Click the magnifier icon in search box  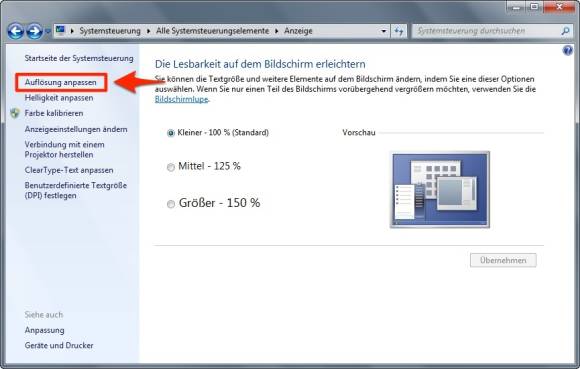[x=565, y=31]
